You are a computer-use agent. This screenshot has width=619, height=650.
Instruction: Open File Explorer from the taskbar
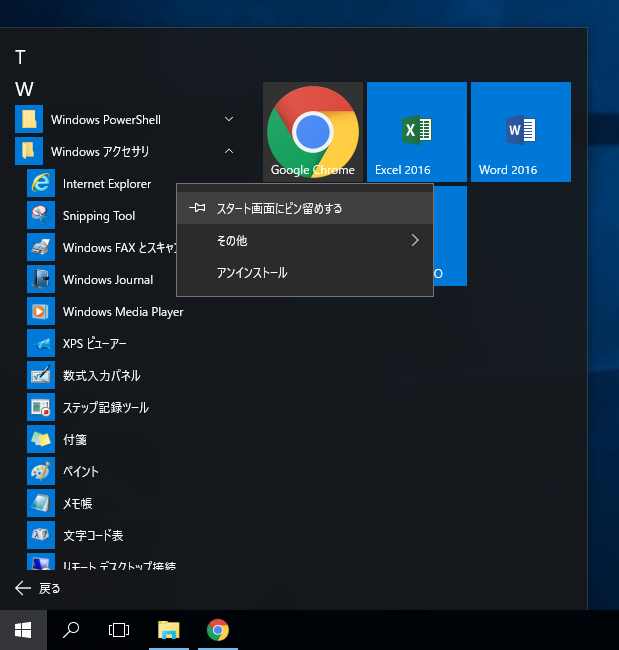click(169, 630)
